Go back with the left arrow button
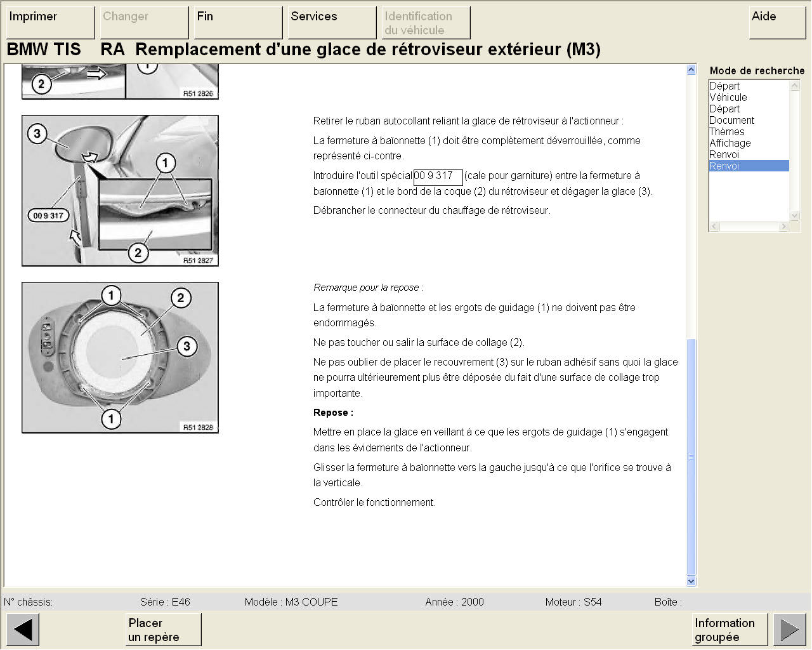Screen dimensions: 812x650 click(23, 630)
